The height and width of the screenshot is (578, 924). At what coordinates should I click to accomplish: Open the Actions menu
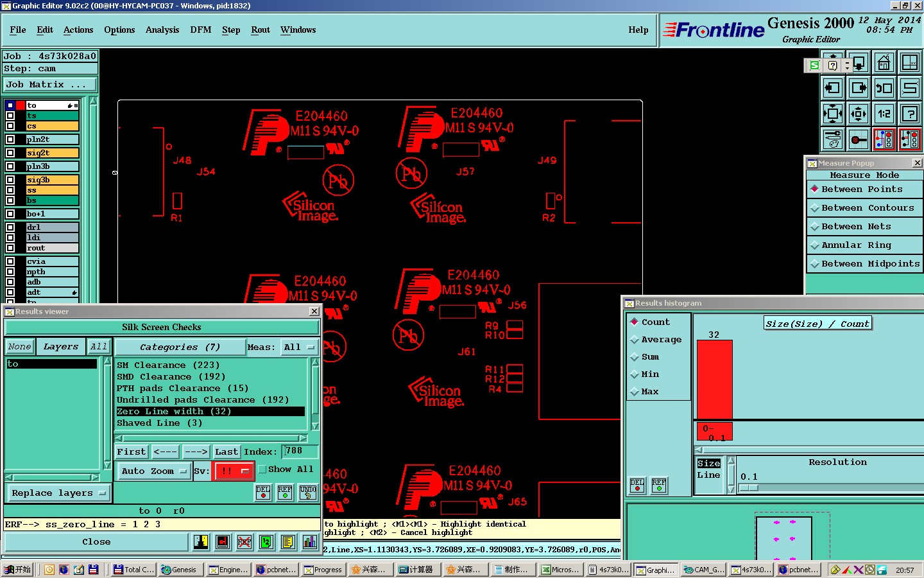78,30
